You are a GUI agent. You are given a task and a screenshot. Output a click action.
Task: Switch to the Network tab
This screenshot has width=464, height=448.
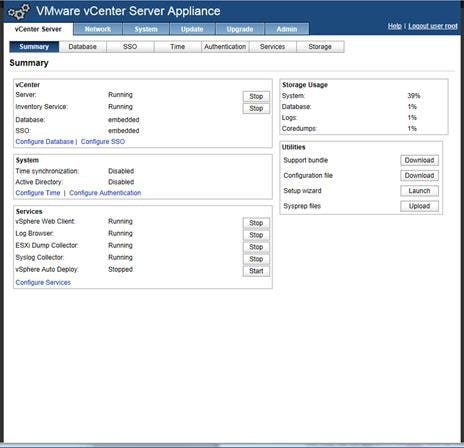(x=98, y=29)
